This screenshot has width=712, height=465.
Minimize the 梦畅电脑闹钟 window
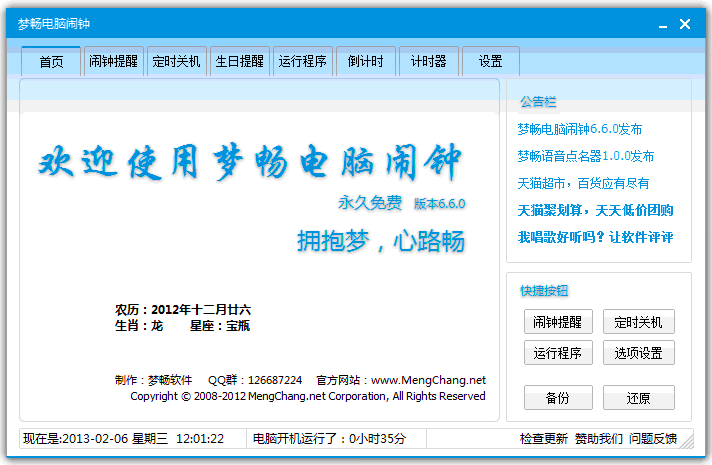[x=663, y=25]
